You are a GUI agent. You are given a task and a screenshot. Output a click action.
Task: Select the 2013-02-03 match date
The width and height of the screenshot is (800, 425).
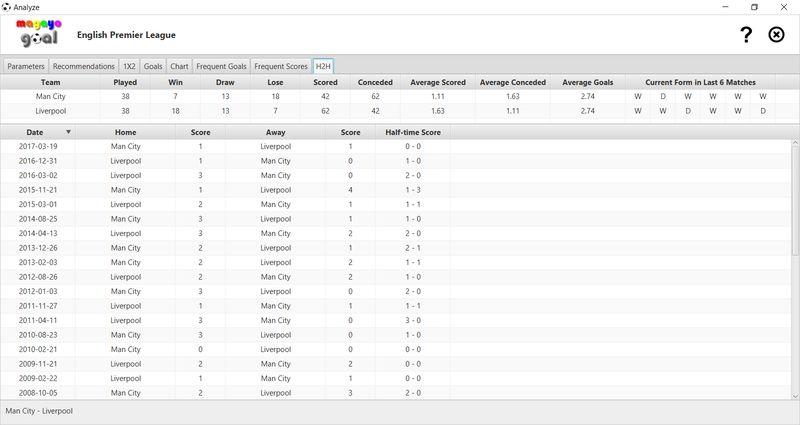point(38,262)
